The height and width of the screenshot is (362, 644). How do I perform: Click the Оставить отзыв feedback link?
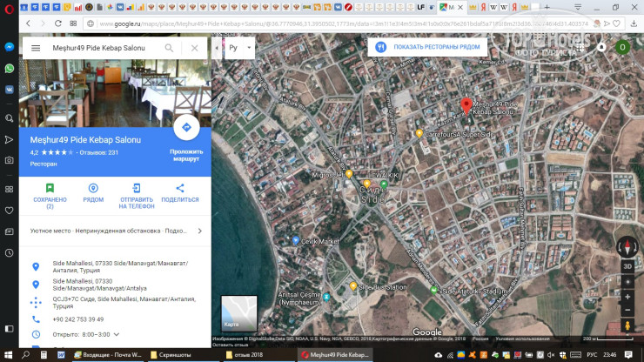[x=230, y=345]
